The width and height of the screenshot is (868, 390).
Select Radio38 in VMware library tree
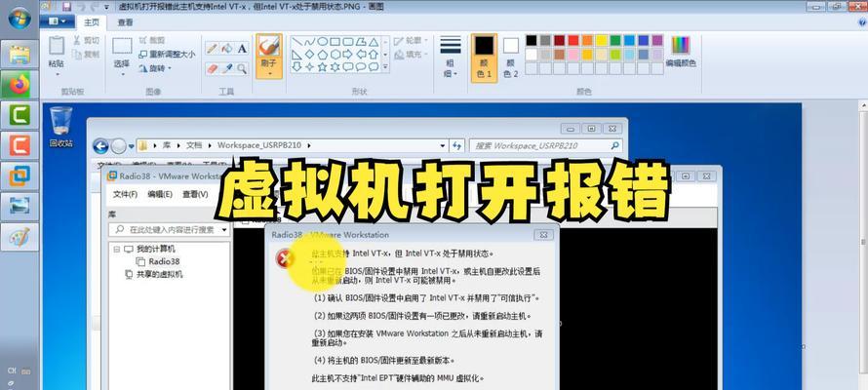(x=158, y=261)
